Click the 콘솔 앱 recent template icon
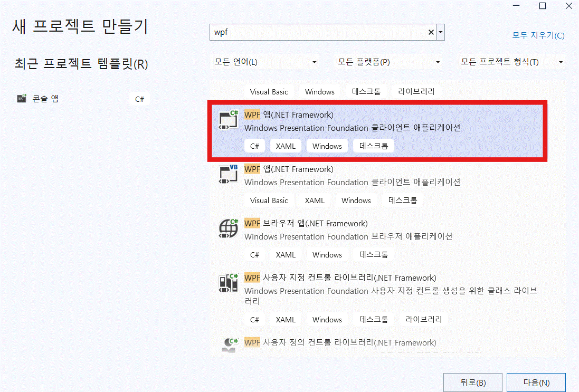Screen dimensions: 579x392 coord(22,99)
